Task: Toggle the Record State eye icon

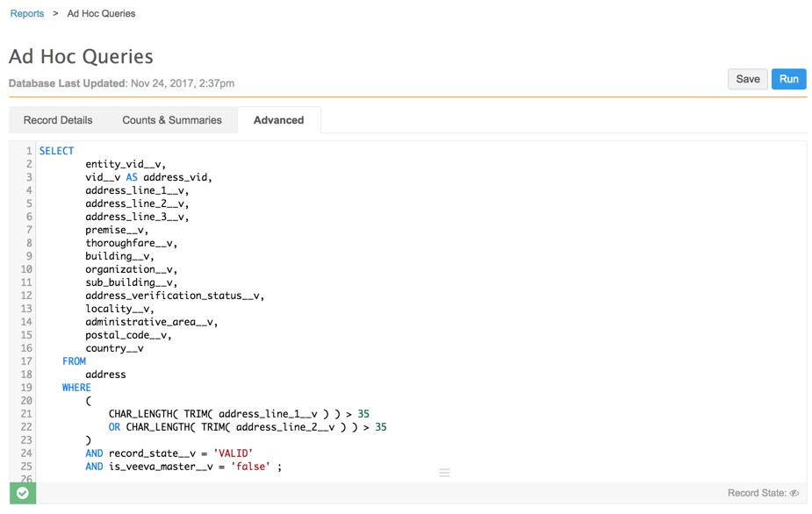Action: click(x=794, y=493)
